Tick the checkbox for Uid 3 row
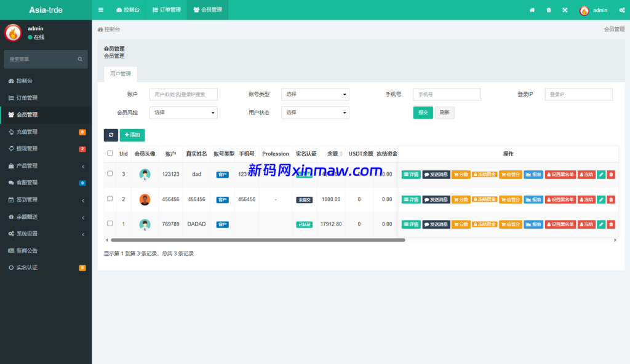Image resolution: width=630 pixels, height=364 pixels. coord(110,173)
